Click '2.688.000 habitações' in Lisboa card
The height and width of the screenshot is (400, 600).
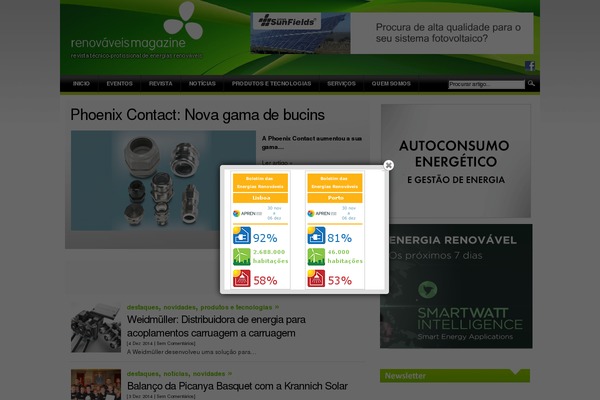[x=271, y=256]
